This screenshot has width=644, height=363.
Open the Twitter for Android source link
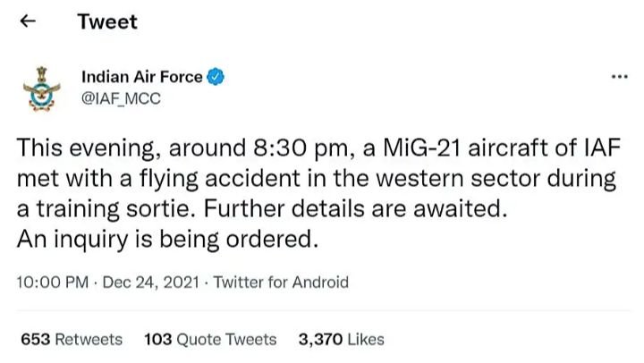tap(281, 283)
